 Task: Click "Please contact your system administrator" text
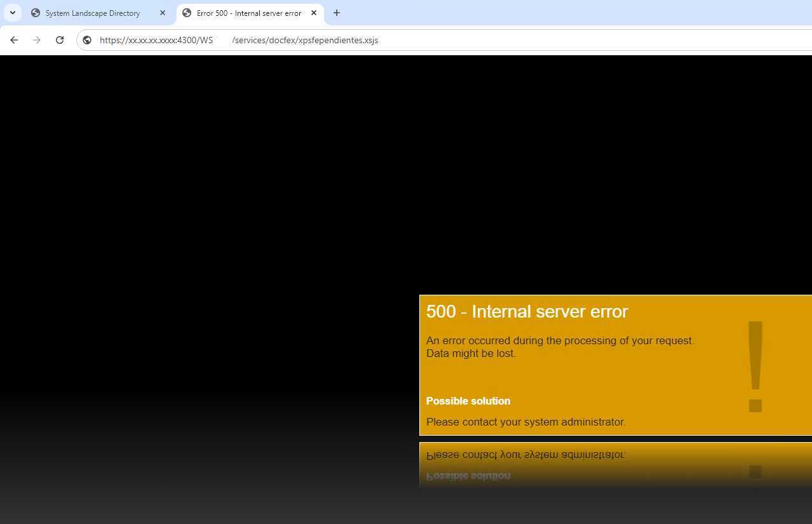click(x=525, y=422)
